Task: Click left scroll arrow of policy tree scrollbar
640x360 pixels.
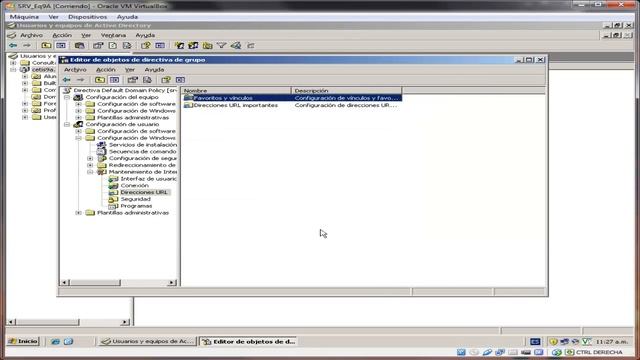Action: 65,282
